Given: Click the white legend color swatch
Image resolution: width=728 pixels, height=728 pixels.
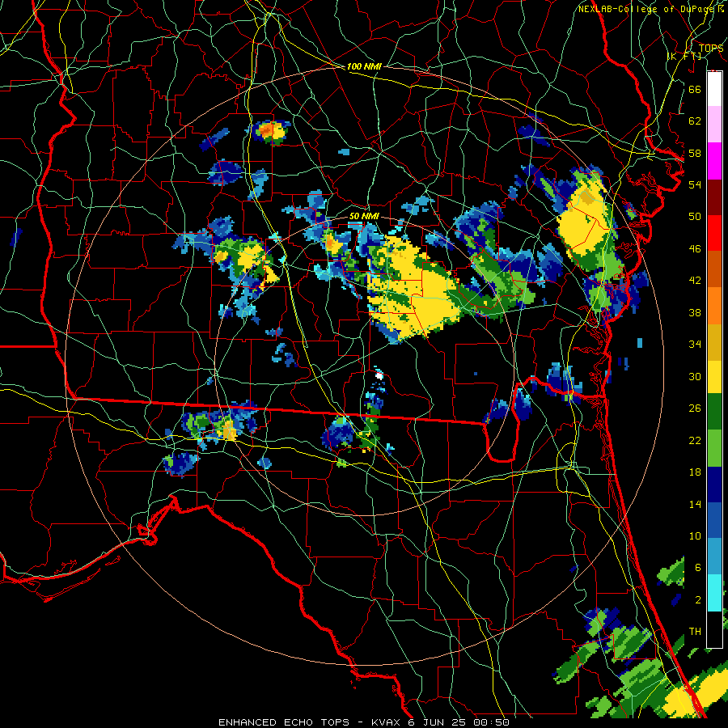Looking at the screenshot, I should pos(714,89).
